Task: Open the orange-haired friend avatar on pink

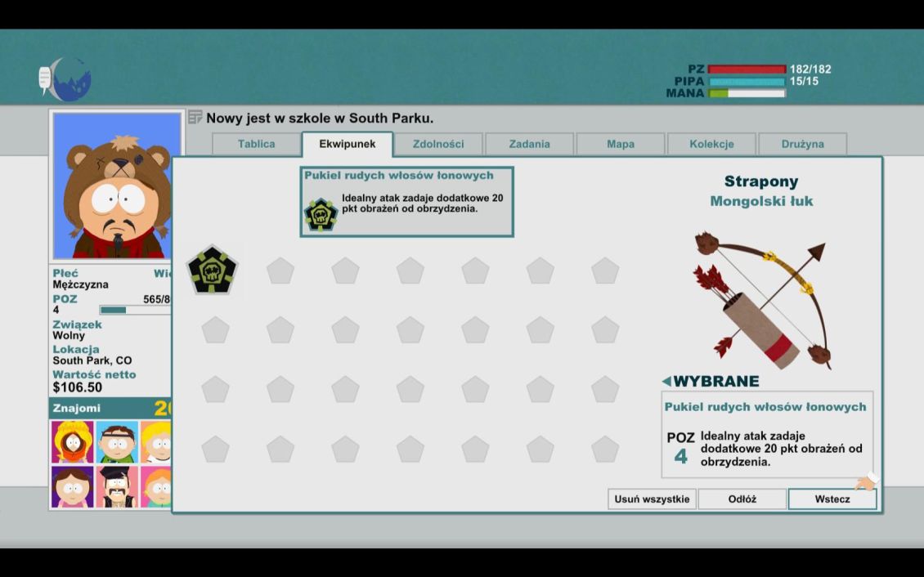Action: (x=156, y=487)
